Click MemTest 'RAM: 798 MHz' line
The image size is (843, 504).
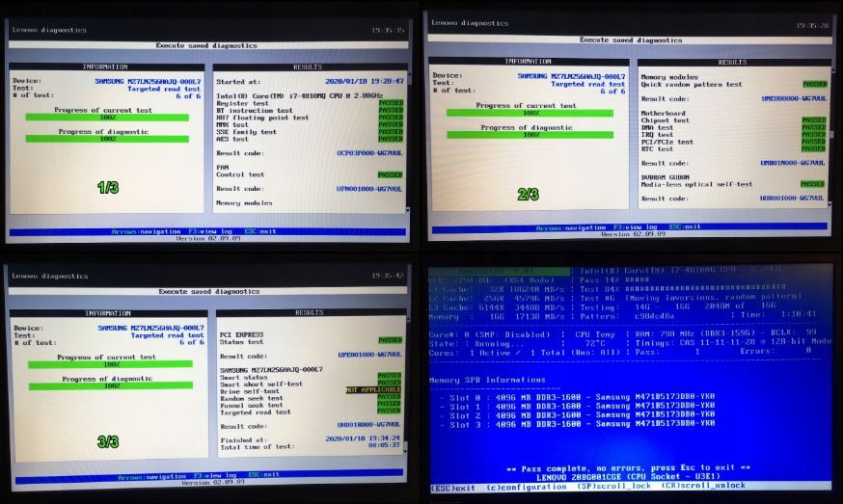[x=725, y=333]
